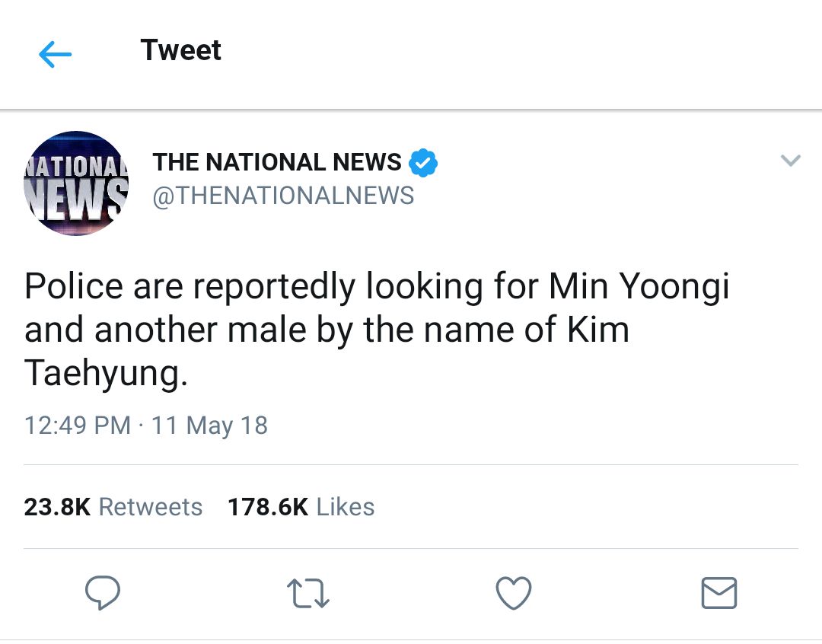View the 178.6K Likes list
Image resolution: width=822 pixels, height=644 pixels.
click(x=301, y=507)
